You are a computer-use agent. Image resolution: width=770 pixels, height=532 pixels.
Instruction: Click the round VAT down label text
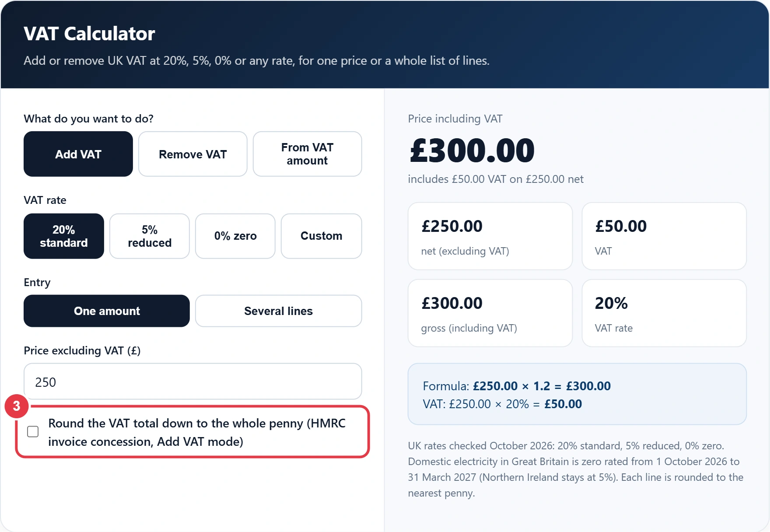click(x=197, y=432)
